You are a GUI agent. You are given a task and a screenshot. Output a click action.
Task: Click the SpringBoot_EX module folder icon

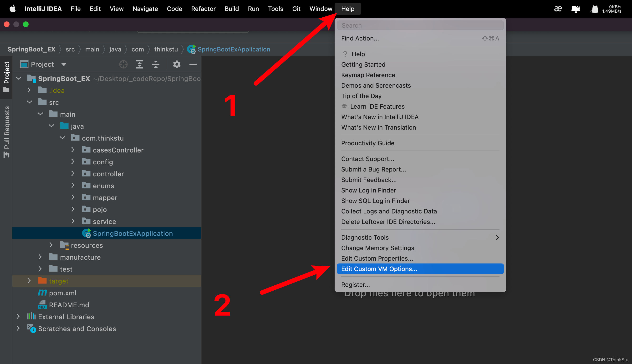[31, 79]
